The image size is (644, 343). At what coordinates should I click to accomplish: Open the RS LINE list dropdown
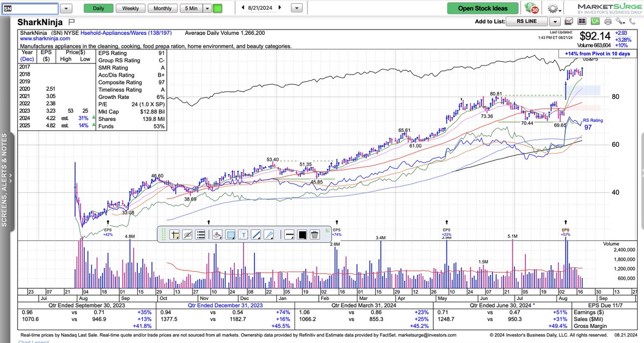tap(555, 21)
